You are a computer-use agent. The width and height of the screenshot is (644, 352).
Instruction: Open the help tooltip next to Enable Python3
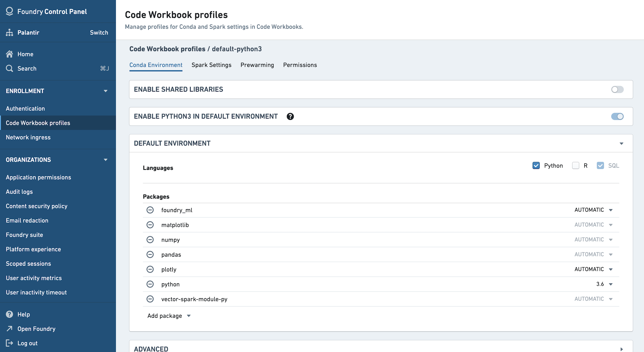coord(290,117)
